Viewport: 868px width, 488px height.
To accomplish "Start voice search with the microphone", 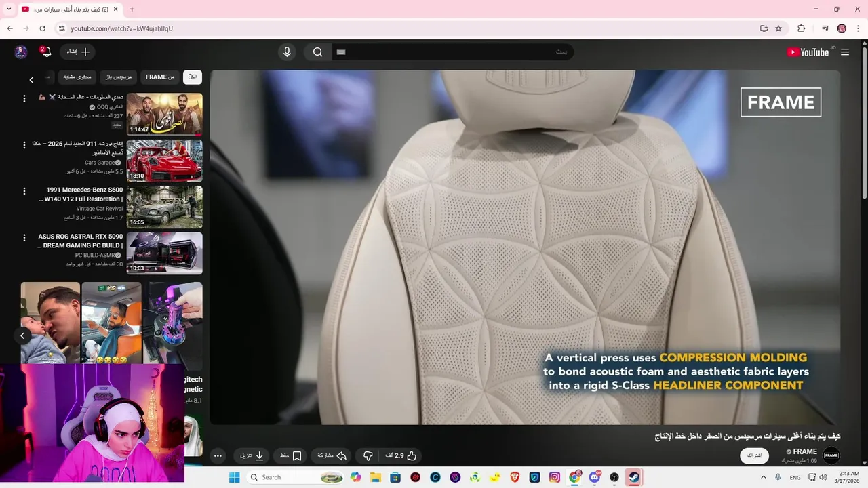I will (x=287, y=52).
